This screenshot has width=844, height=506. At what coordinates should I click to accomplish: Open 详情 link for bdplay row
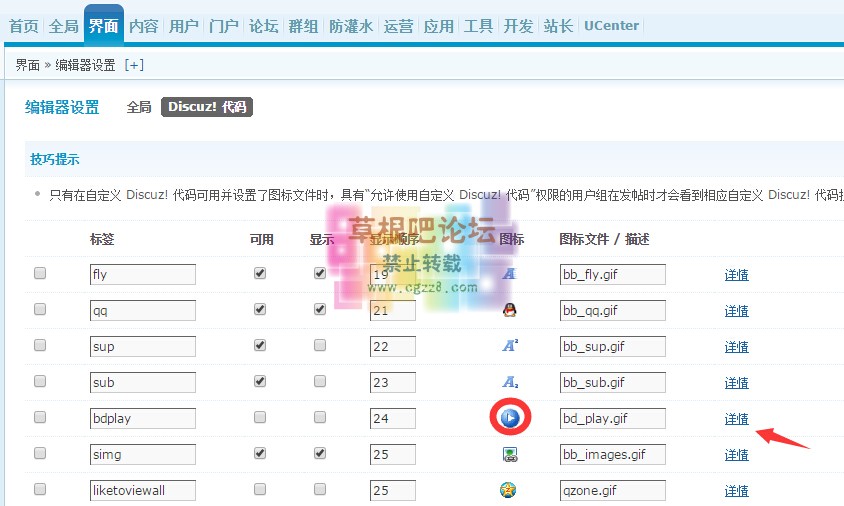(736, 419)
